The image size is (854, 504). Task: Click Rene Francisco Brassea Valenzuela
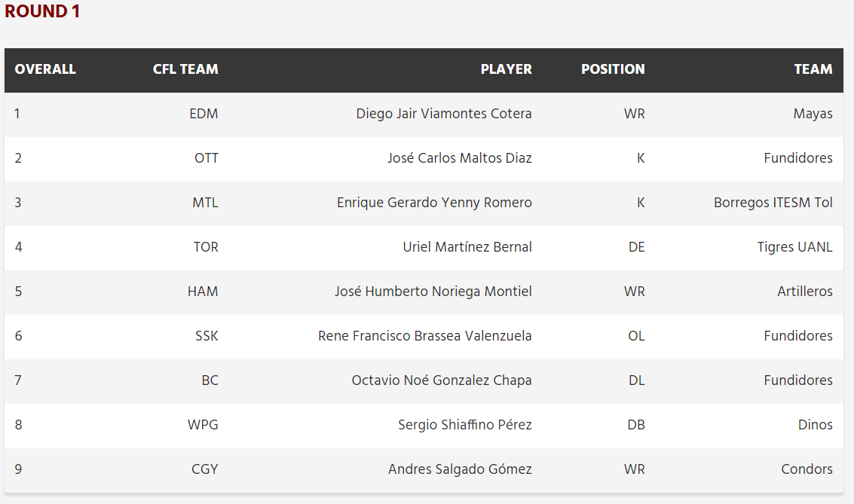click(x=425, y=336)
